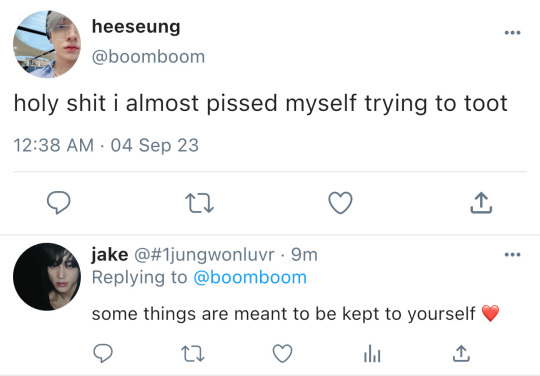Like heeseung's tweet with the heart icon

pos(340,203)
